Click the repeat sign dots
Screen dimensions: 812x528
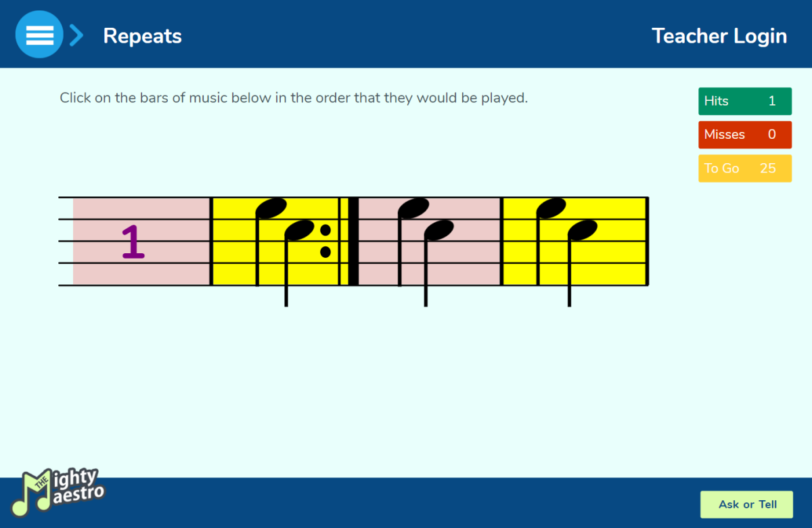point(325,241)
